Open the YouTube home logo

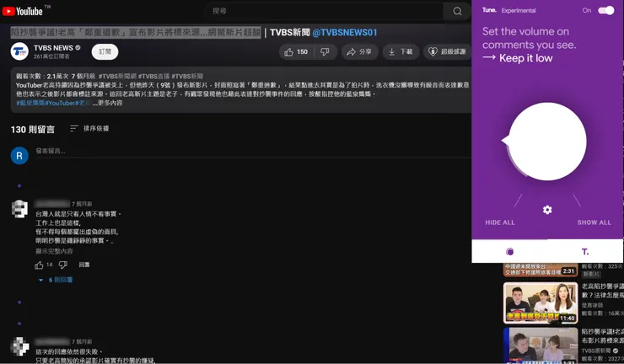tap(23, 11)
